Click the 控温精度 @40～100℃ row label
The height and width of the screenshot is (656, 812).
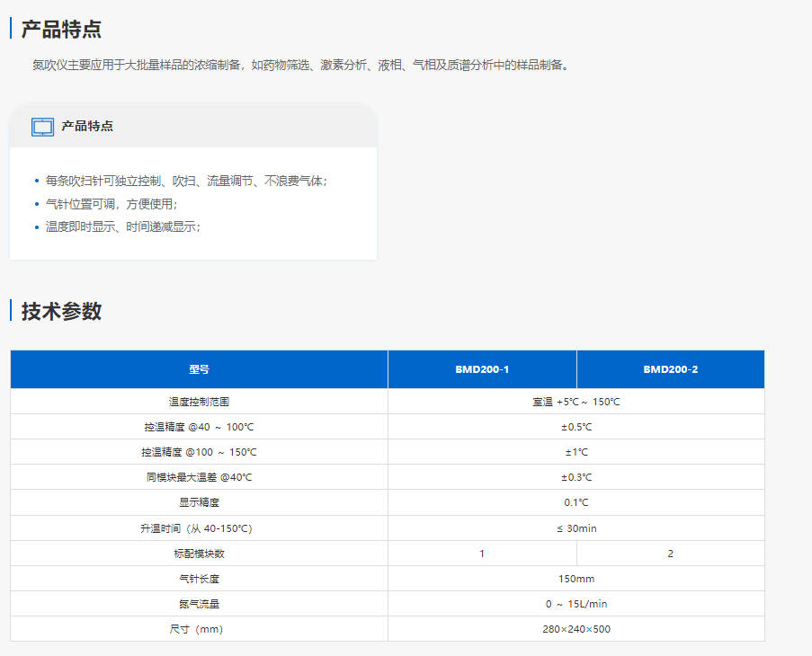pyautogui.click(x=199, y=427)
